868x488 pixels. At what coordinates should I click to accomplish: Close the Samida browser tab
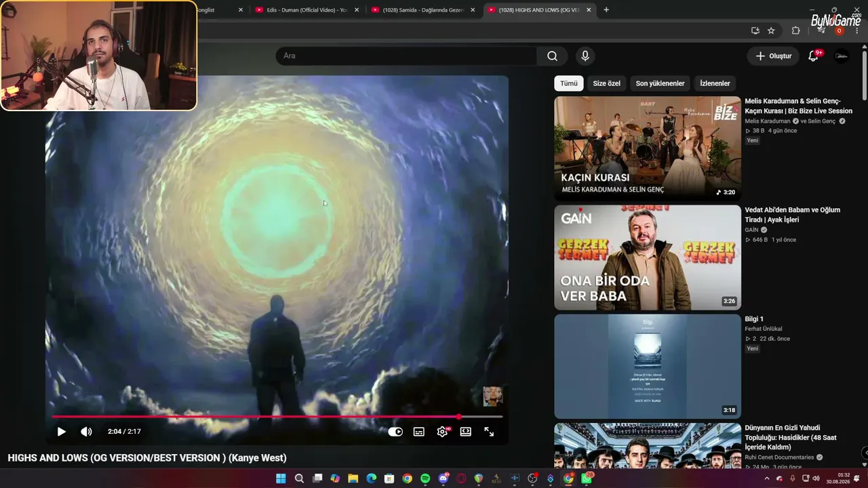click(473, 10)
